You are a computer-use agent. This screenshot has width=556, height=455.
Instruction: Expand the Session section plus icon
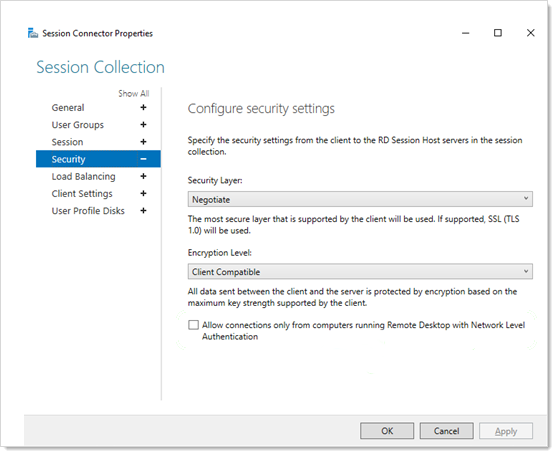coord(143,142)
